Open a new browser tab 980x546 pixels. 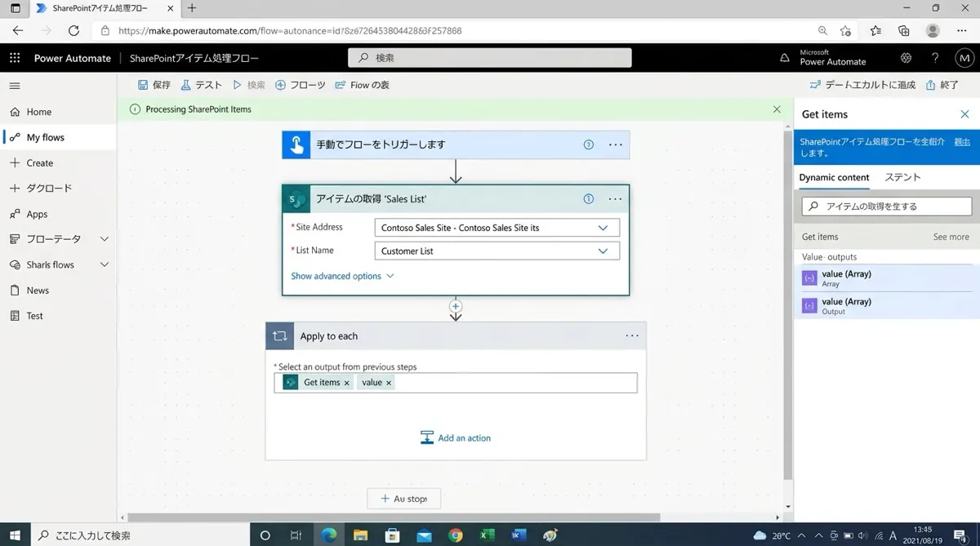192,8
